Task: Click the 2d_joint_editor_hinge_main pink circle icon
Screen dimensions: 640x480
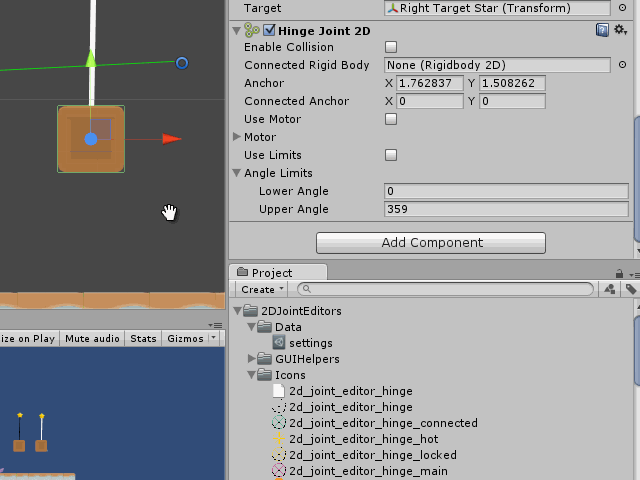Action: pyautogui.click(x=279, y=470)
